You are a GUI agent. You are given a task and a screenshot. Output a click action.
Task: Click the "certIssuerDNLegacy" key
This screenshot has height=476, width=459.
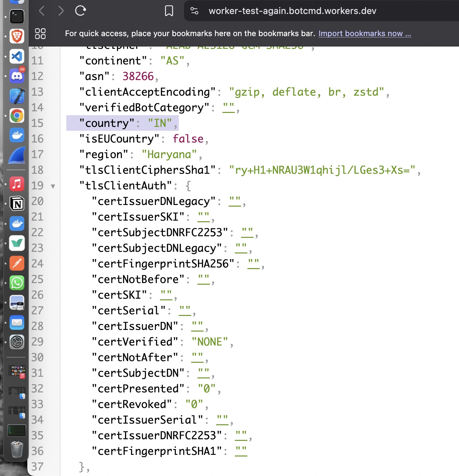click(154, 201)
